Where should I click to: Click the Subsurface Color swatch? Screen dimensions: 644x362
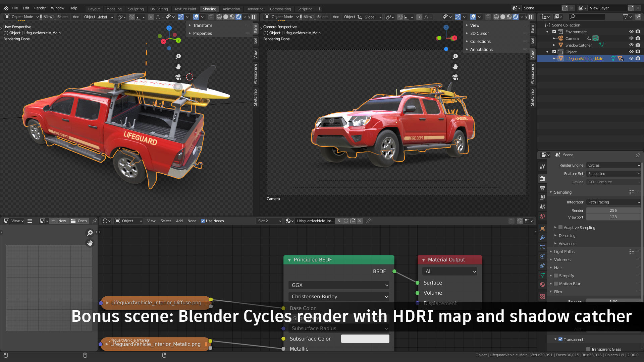[x=365, y=339]
